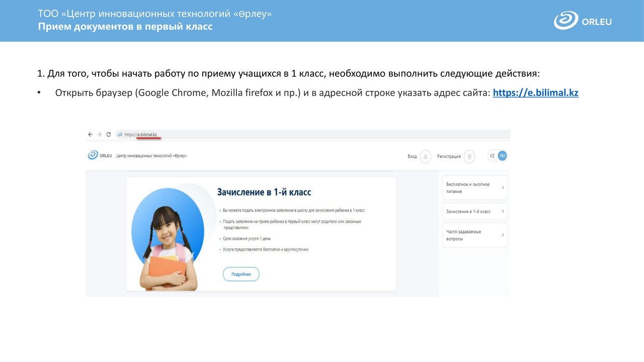This screenshot has height=362, width=644.
Task: Open the https://e.bilimal.kz hyperlink
Action: [x=535, y=93]
